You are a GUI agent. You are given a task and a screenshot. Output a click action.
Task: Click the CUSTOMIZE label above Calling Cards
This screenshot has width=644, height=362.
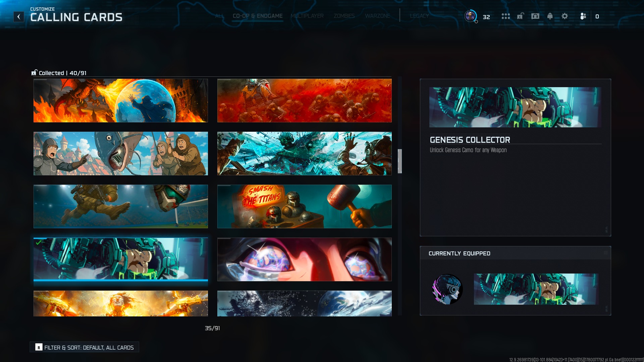(x=42, y=9)
